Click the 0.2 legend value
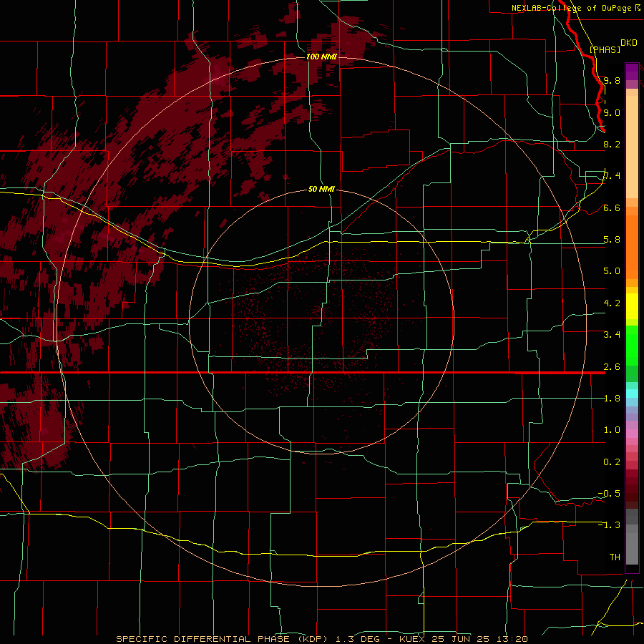Viewport: 644px width, 644px height. 612,462
